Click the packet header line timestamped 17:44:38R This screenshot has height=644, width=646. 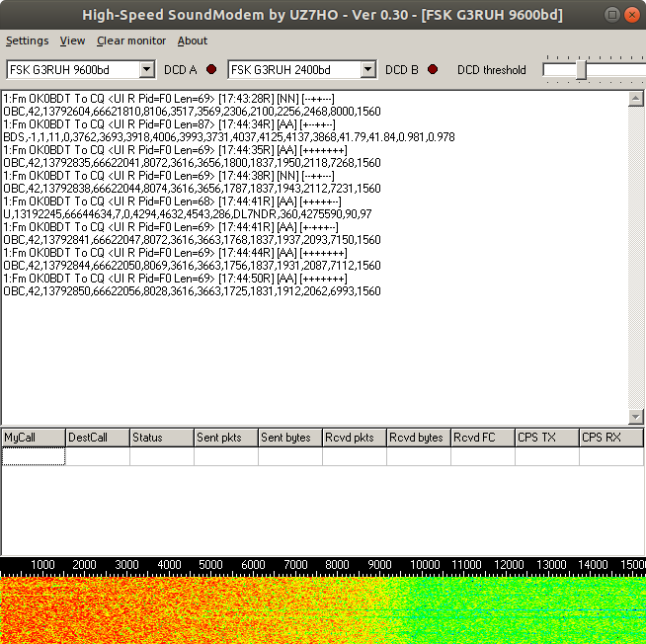[169, 176]
